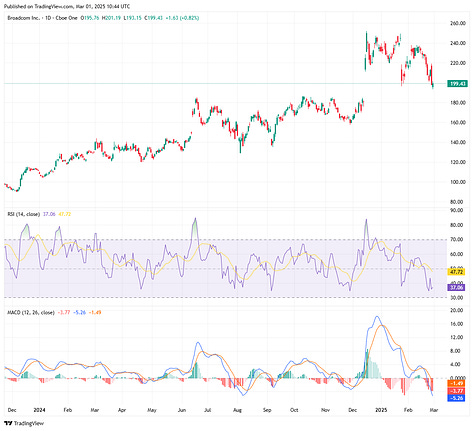Click the blue -5.26 value in MACD legend
The image size is (474, 431).
pyautogui.click(x=79, y=313)
